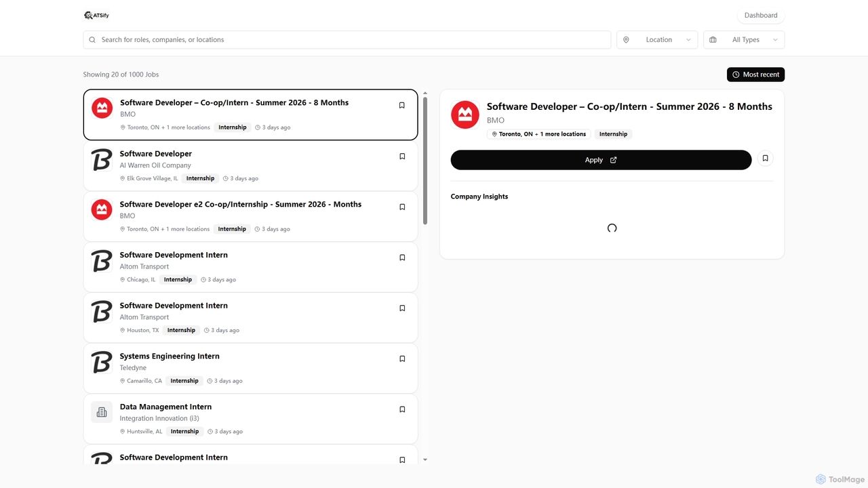Click the search field for roles and companies
Image resolution: width=868 pixels, height=488 pixels.
pyautogui.click(x=347, y=39)
